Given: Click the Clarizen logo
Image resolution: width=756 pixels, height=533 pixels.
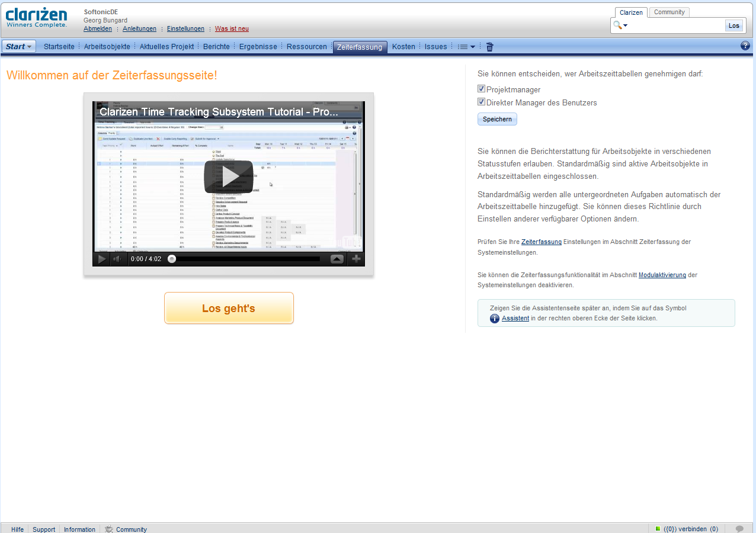Looking at the screenshot, I should pos(36,18).
